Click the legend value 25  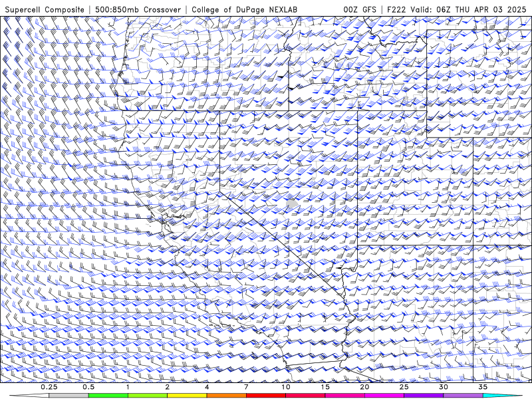[x=404, y=387]
